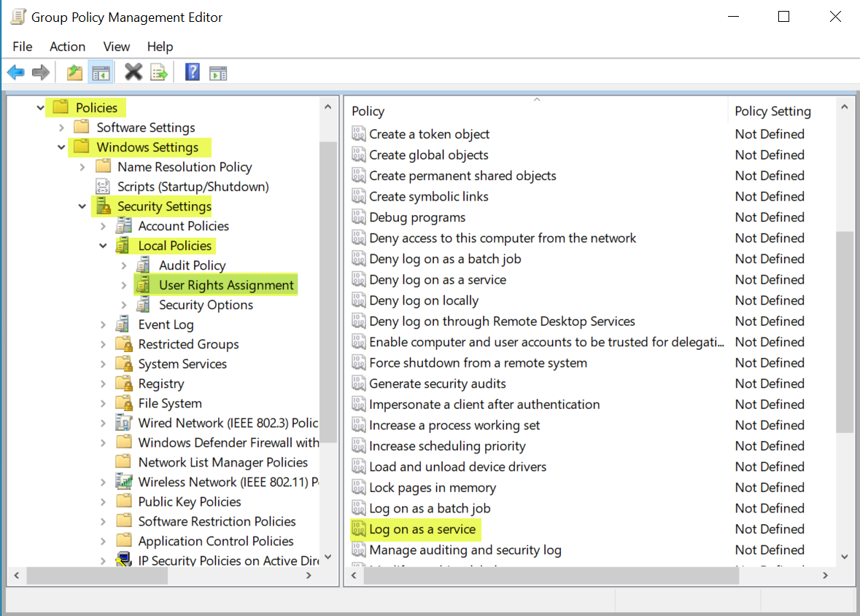Open the Help menu
Viewport: 860px width, 616px height.
point(160,47)
